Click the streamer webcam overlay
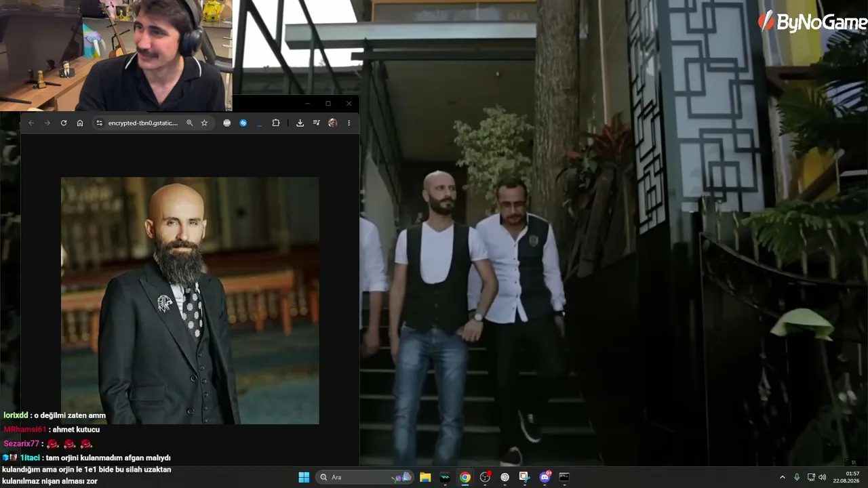This screenshot has width=868, height=488. pyautogui.click(x=116, y=56)
